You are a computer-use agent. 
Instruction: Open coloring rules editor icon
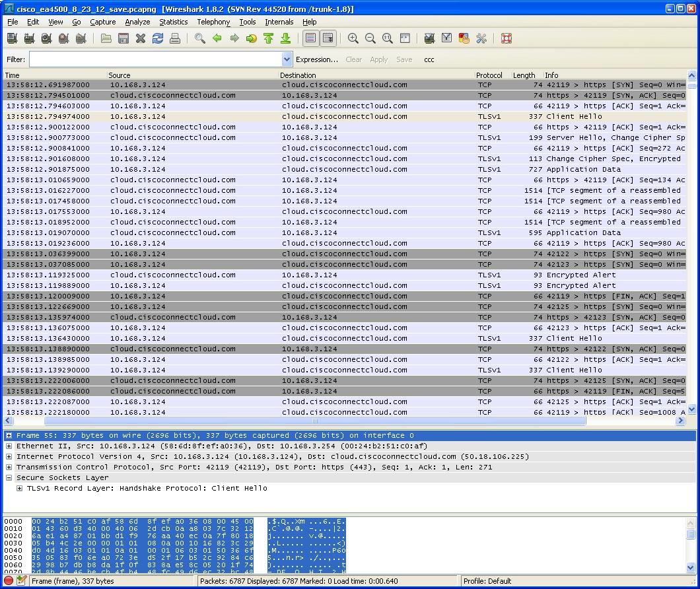464,38
